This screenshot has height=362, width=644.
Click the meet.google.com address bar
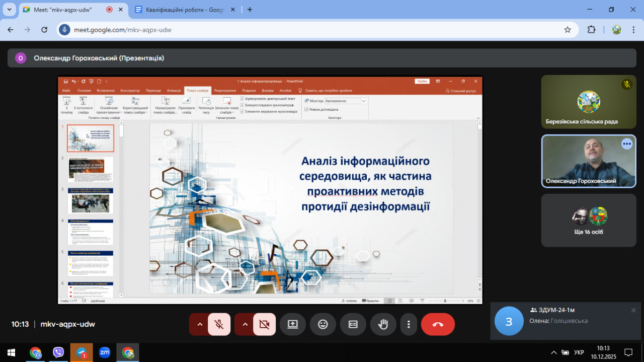click(302, 30)
